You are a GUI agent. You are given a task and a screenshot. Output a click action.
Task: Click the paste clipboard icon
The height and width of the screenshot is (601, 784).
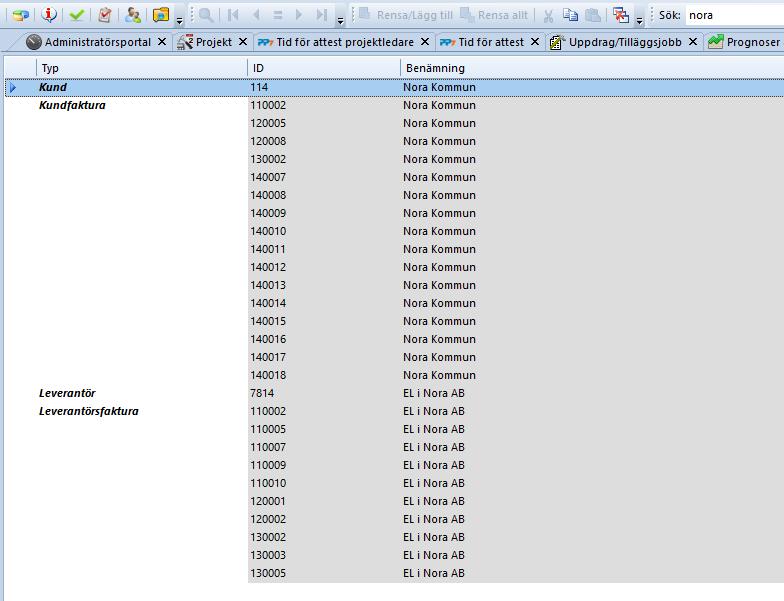(x=593, y=15)
